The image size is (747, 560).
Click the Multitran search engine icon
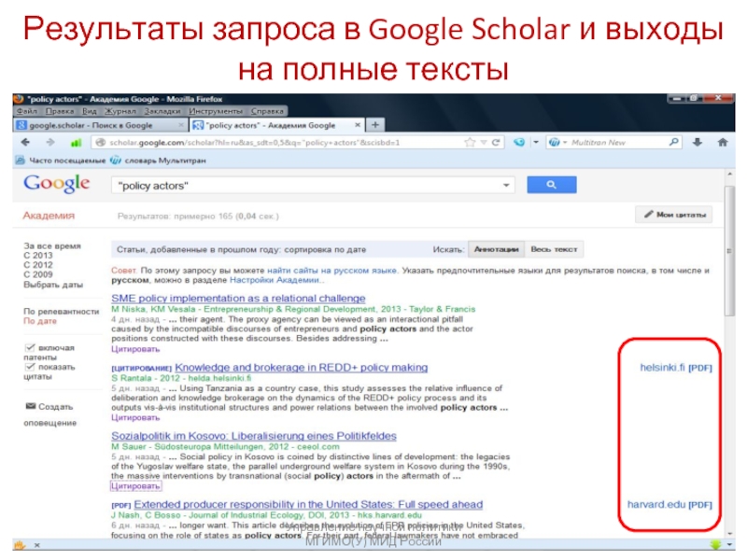[x=554, y=142]
